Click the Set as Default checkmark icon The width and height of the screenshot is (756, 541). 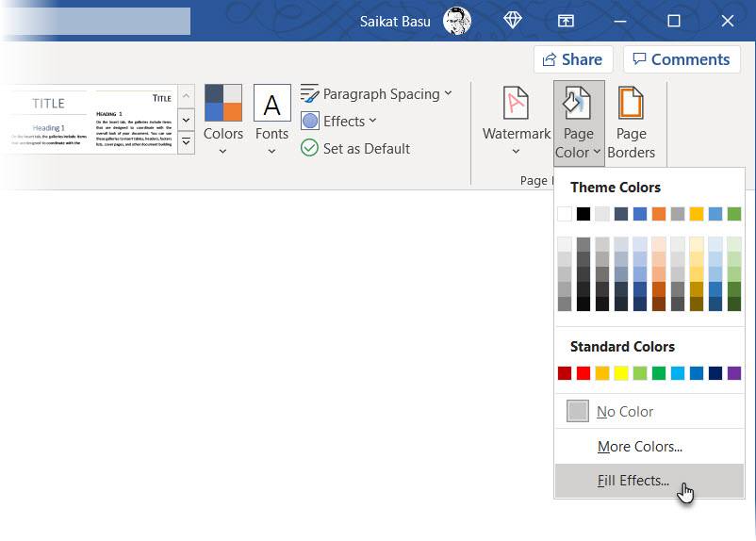click(x=309, y=148)
